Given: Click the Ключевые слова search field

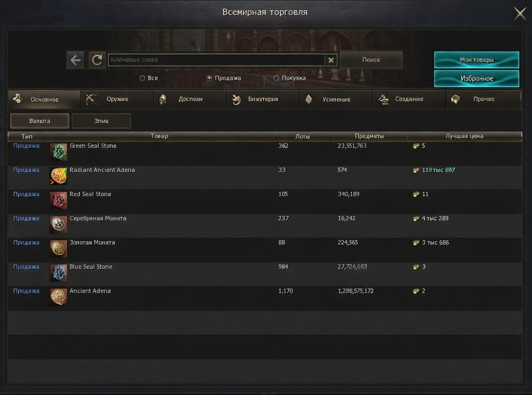Looking at the screenshot, I should pos(216,60).
